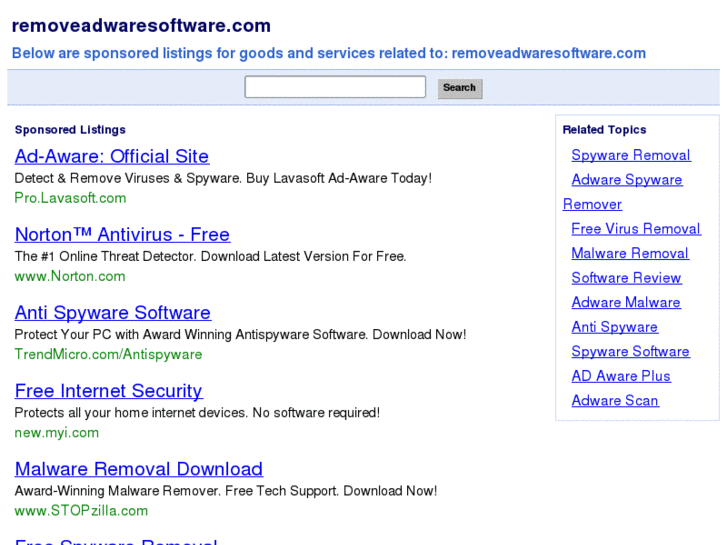Click the Sponsored Listings heading
This screenshot has height=545, width=727.
click(x=70, y=130)
